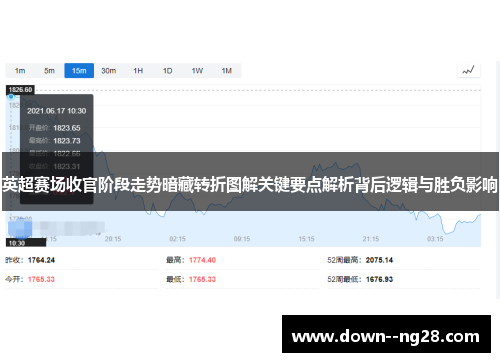Image resolution: width=500 pixels, height=362 pixels.
Task: Click the 02:15 time axis label
Action: [x=177, y=239]
